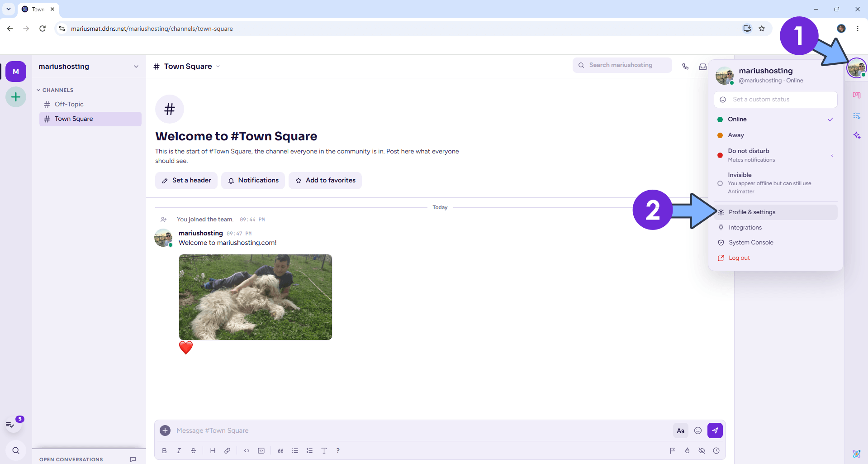The image size is (868, 464).
Task: Send the message with paper plane icon
Action: point(715,431)
